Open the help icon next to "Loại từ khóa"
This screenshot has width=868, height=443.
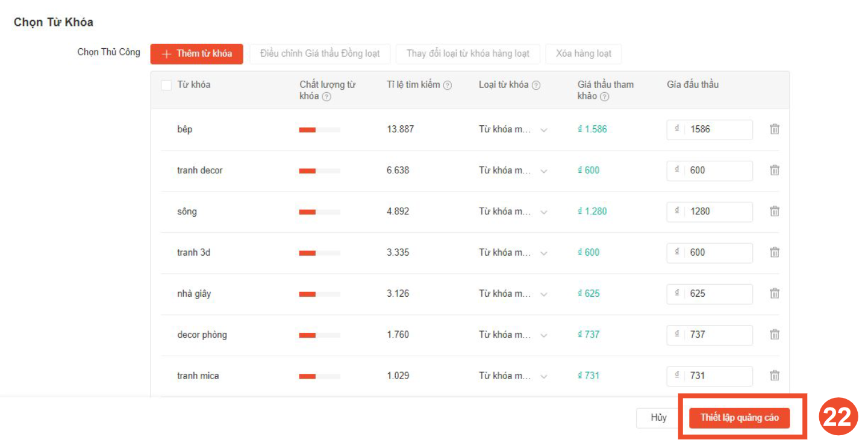coord(535,84)
